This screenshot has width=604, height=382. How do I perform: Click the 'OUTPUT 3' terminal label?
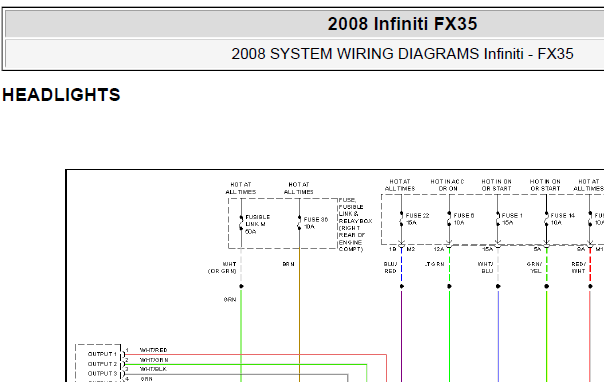tap(102, 374)
